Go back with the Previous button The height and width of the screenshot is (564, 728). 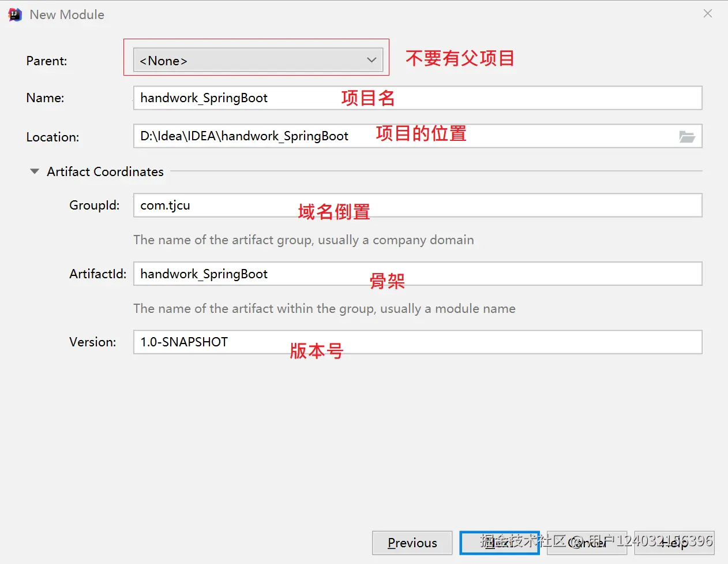click(412, 543)
